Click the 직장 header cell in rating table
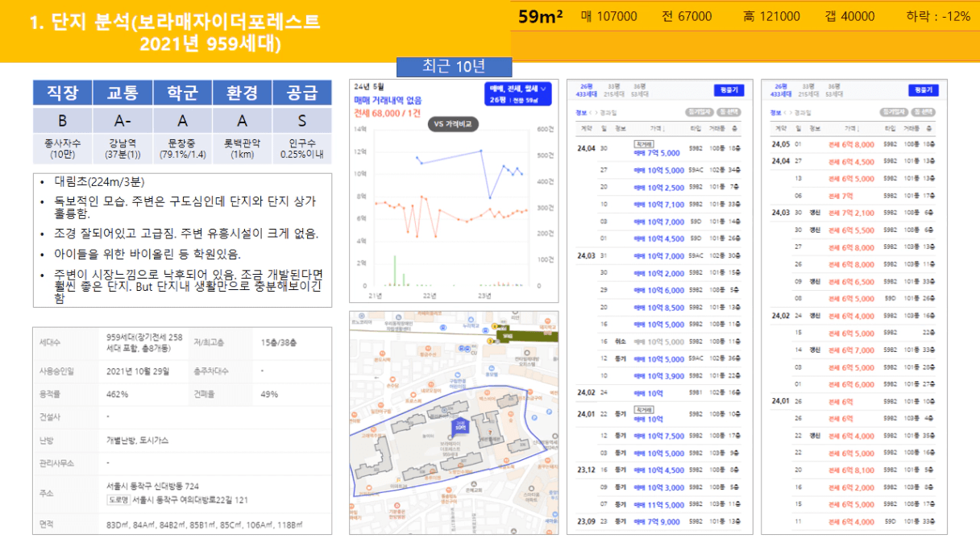 tap(63, 93)
